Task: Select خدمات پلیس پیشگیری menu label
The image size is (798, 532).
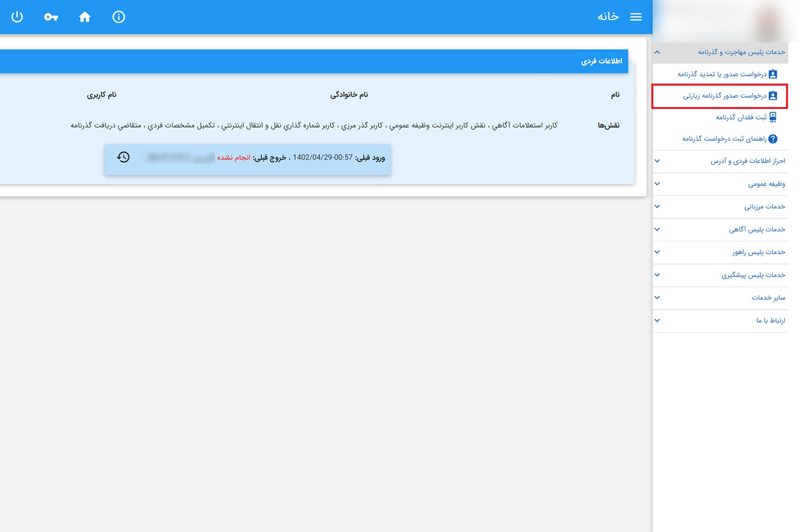Action: [753, 275]
